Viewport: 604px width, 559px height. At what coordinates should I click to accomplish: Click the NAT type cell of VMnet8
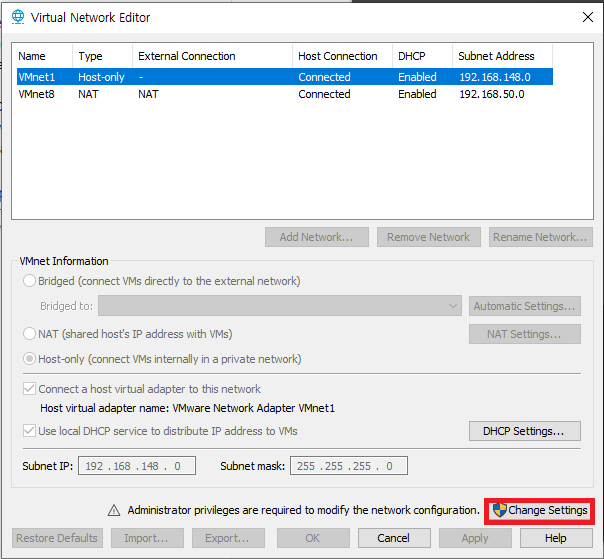[x=88, y=94]
